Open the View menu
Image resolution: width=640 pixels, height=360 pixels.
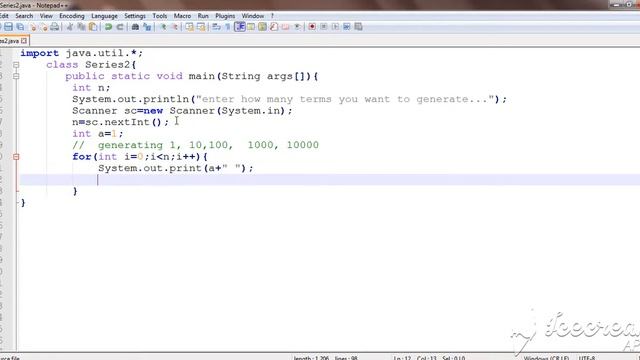click(46, 16)
